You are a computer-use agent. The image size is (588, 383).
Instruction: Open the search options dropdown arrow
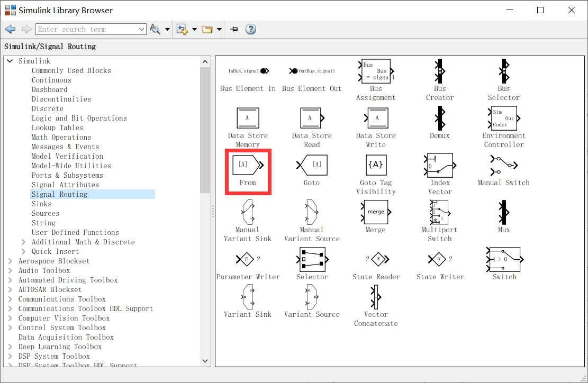[167, 29]
